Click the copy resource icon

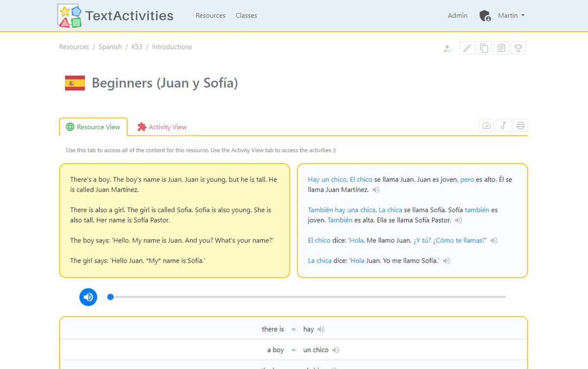[484, 48]
